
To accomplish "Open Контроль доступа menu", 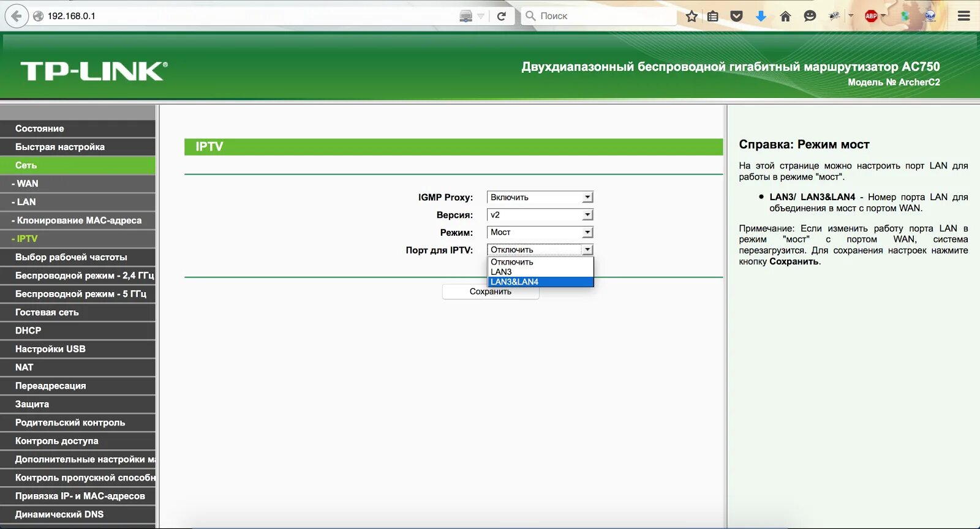I will (x=78, y=441).
